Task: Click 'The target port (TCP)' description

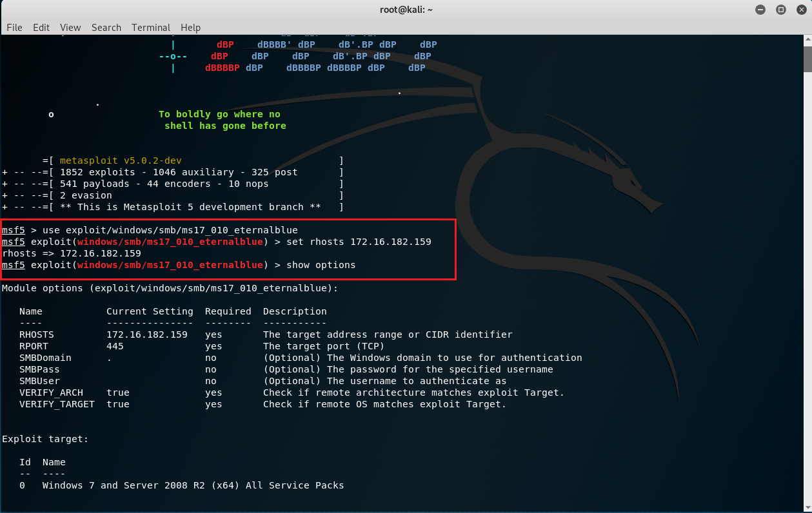Action: coord(324,346)
